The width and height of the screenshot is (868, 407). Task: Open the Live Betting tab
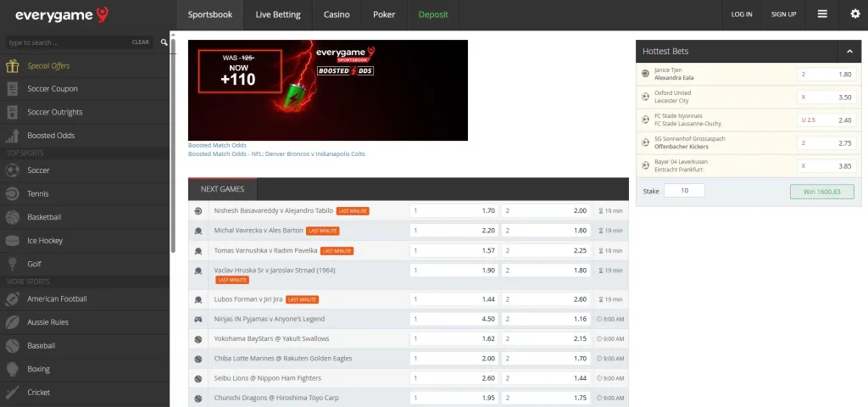[278, 15]
